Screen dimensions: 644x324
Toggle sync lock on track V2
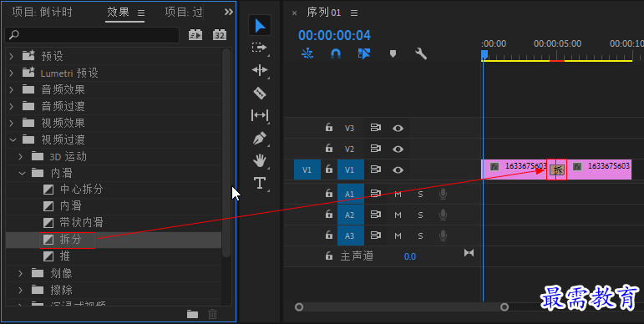(375, 149)
